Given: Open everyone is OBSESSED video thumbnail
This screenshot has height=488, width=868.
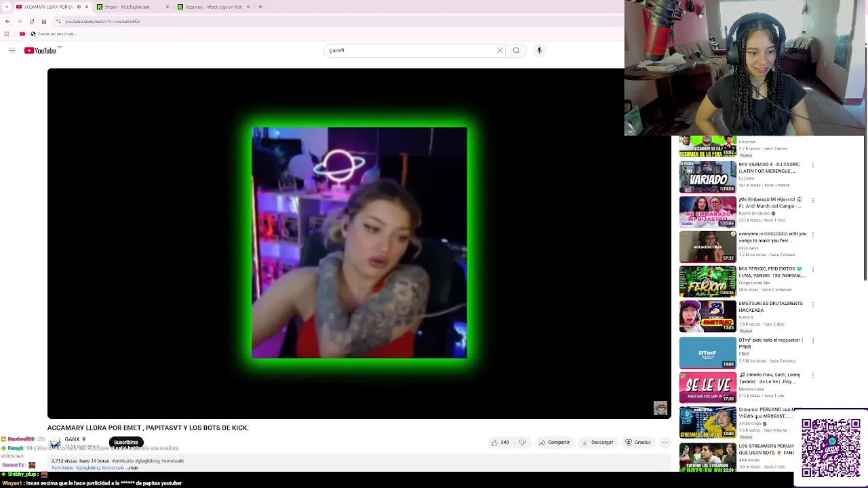Looking at the screenshot, I should (x=708, y=247).
